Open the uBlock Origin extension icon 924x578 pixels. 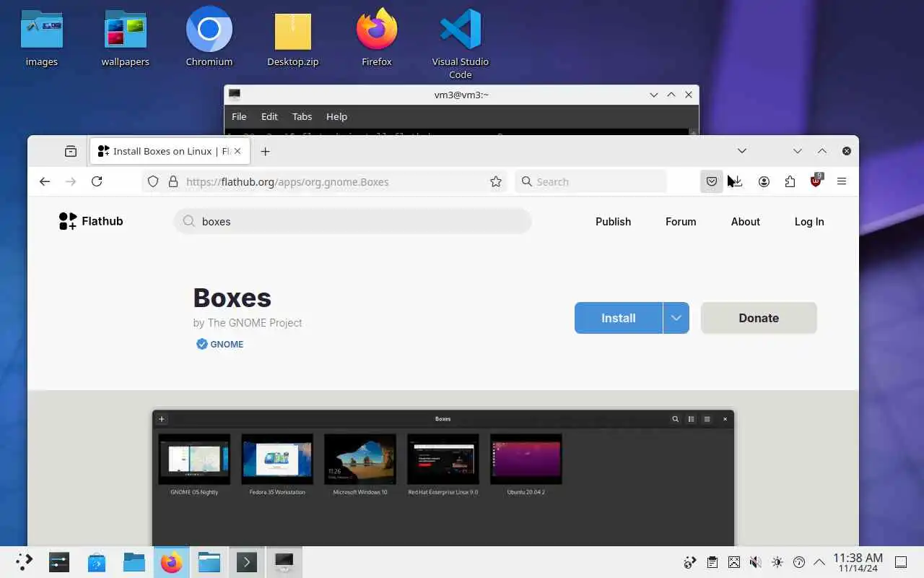pos(816,181)
